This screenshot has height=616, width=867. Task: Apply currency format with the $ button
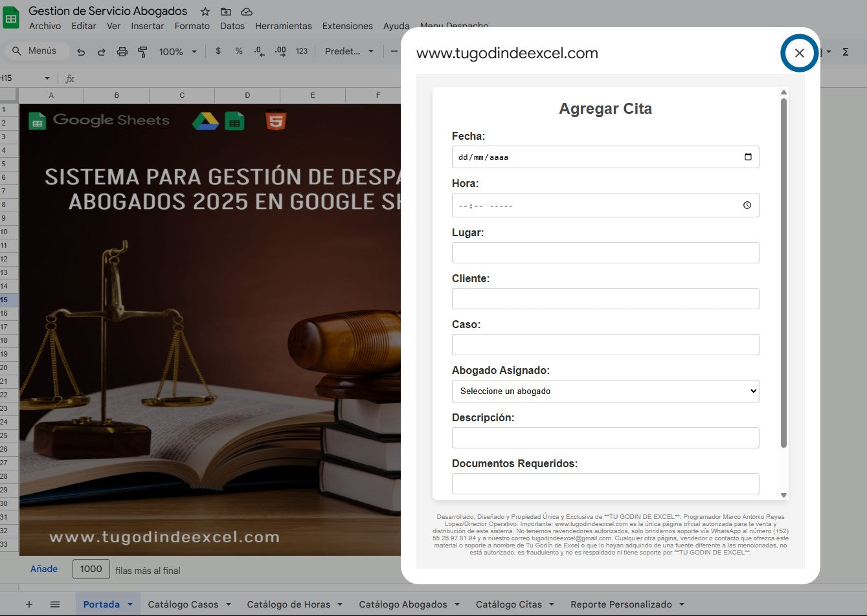coord(218,51)
